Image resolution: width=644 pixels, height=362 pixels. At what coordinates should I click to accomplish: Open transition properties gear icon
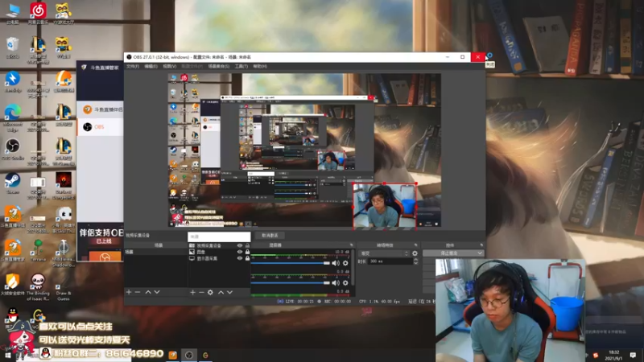point(415,253)
